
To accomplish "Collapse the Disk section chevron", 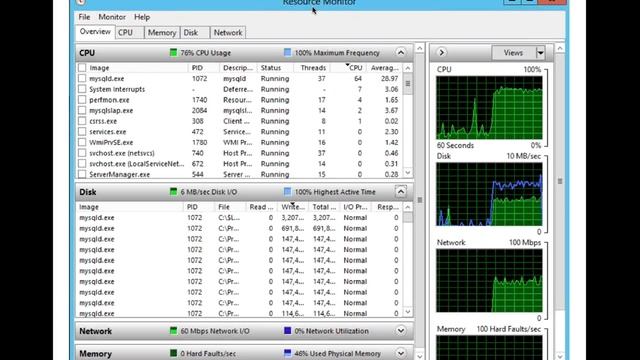I will 401,192.
